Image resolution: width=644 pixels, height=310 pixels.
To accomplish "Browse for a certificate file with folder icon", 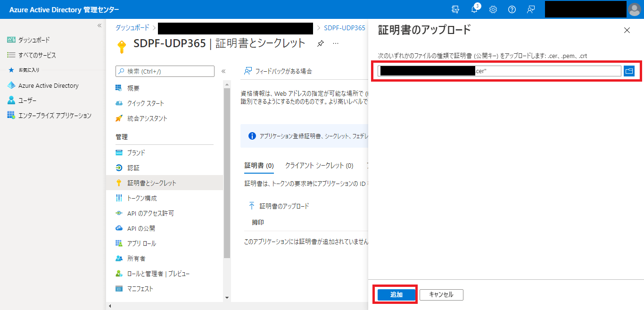I will (x=629, y=71).
